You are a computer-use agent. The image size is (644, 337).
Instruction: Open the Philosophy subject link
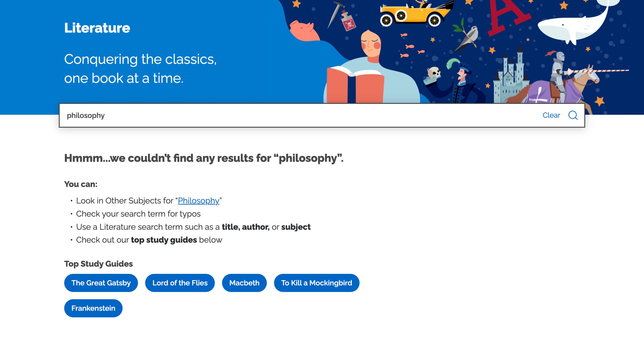(x=198, y=201)
